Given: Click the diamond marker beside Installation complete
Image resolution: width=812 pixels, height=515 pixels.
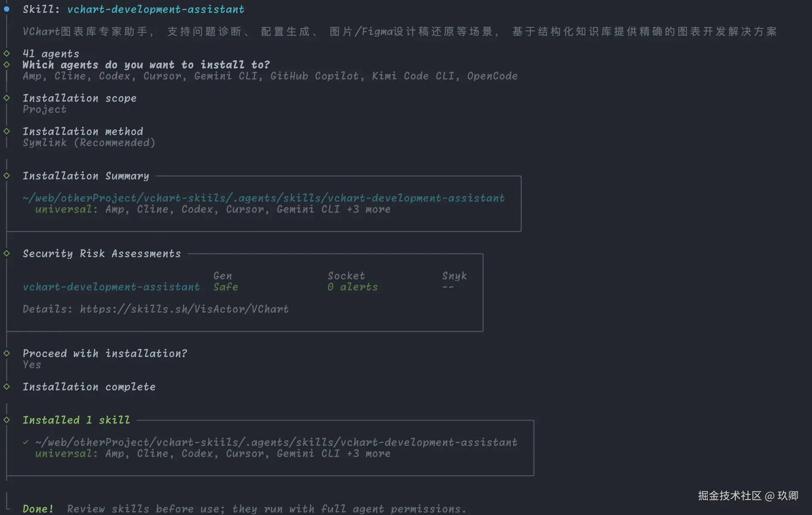Looking at the screenshot, I should [6, 386].
